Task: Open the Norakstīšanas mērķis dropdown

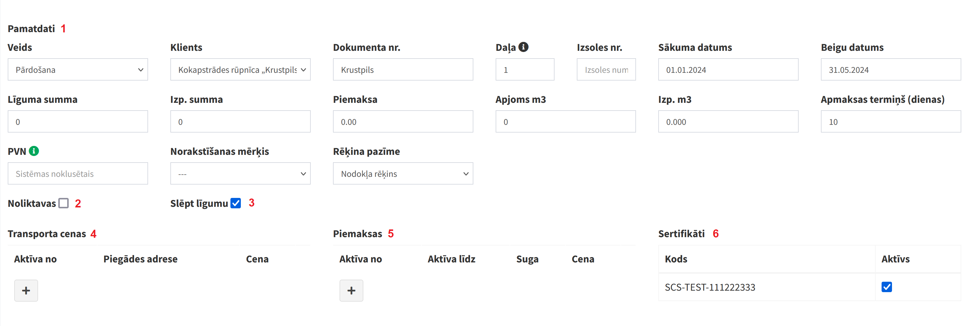Action: [240, 174]
